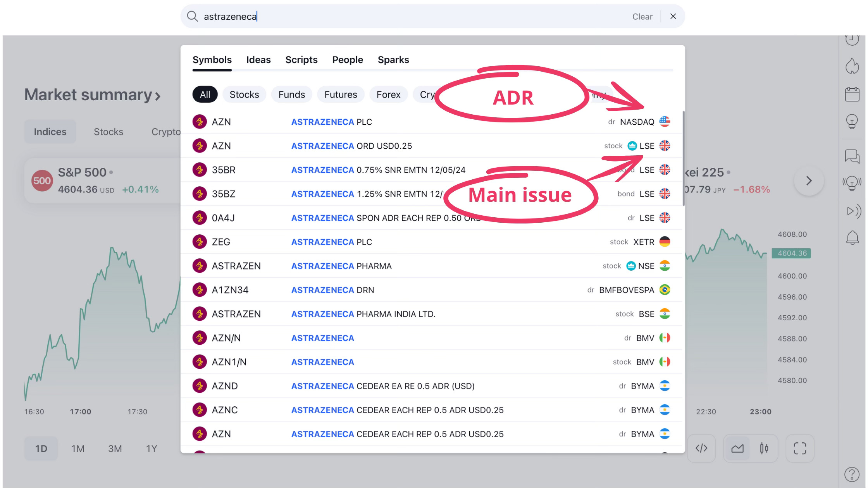Select A1ZN34 BMFBOVESPA result
The height and width of the screenshot is (488, 868).
point(431,290)
